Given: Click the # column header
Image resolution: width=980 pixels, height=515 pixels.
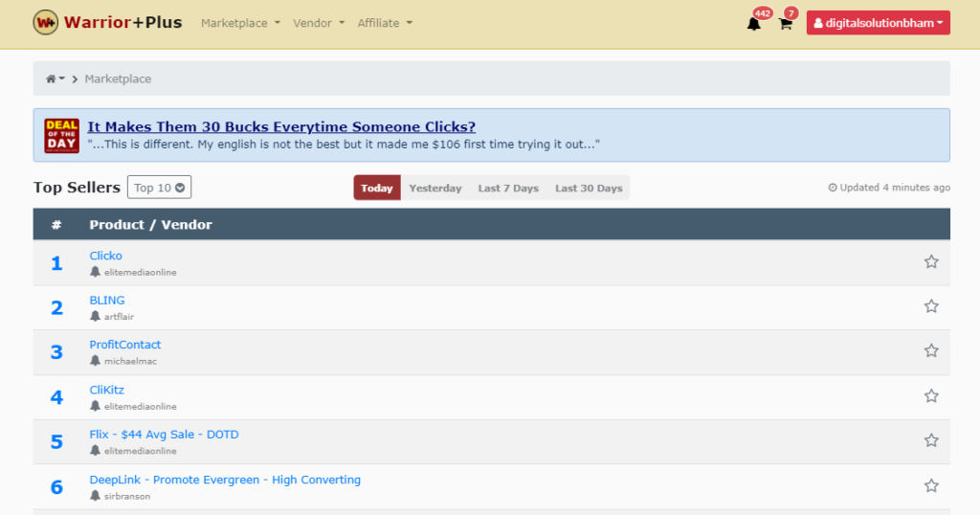Looking at the screenshot, I should click(56, 224).
